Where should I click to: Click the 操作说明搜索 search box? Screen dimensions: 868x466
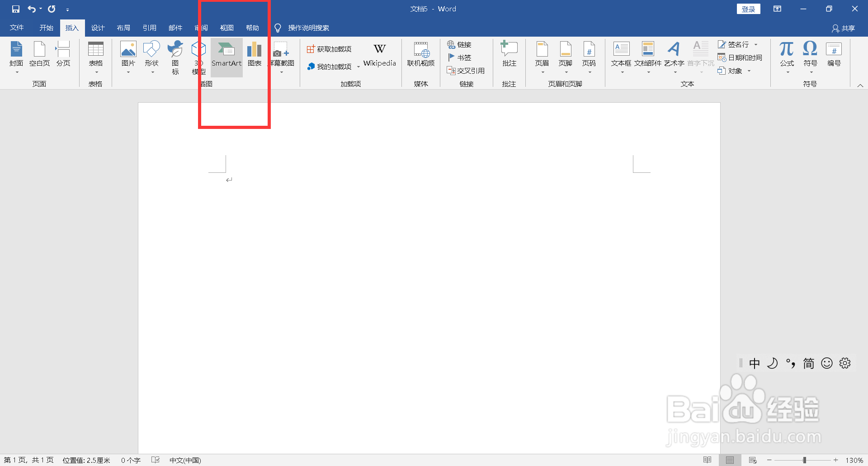(308, 28)
